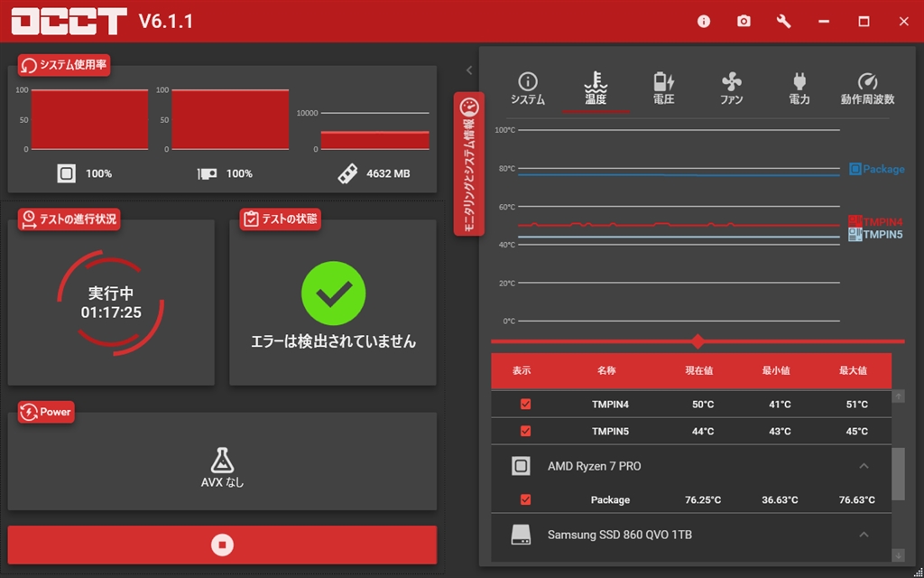Stop the running test with the stop button
The width and height of the screenshot is (924, 578).
click(222, 545)
